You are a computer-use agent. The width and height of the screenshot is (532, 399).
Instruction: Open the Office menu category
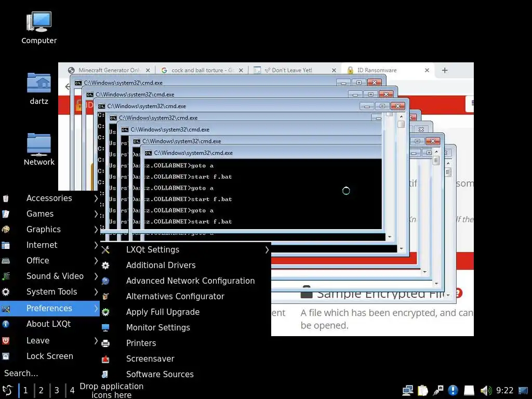tap(50, 261)
